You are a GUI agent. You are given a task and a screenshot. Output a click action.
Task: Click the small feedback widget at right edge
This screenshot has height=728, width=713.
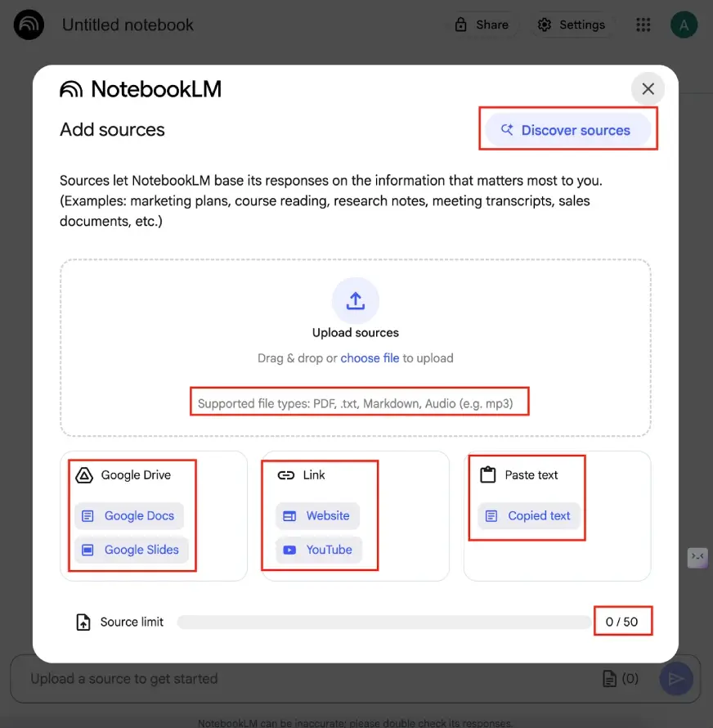[697, 558]
